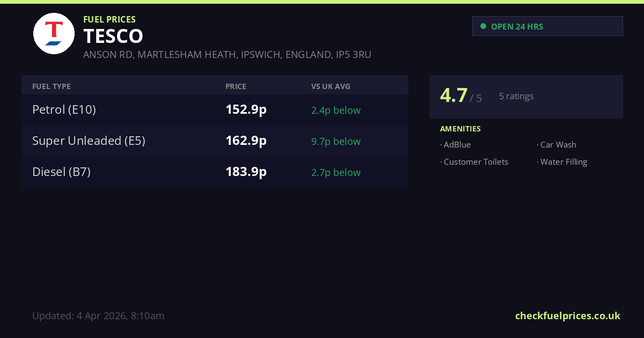
Task: Open the VS UK AVG column sorter
Action: 330,86
